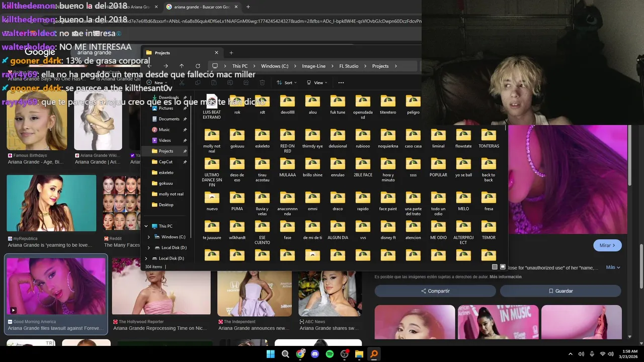This screenshot has width=644, height=362.
Task: Go forward in File Explorer
Action: tap(166, 66)
